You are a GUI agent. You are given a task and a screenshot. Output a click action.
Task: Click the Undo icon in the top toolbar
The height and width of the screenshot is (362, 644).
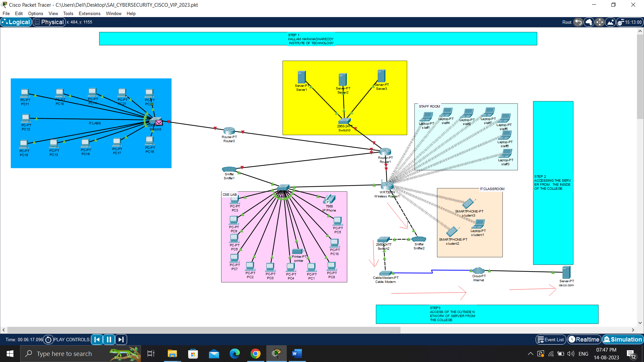pyautogui.click(x=578, y=22)
